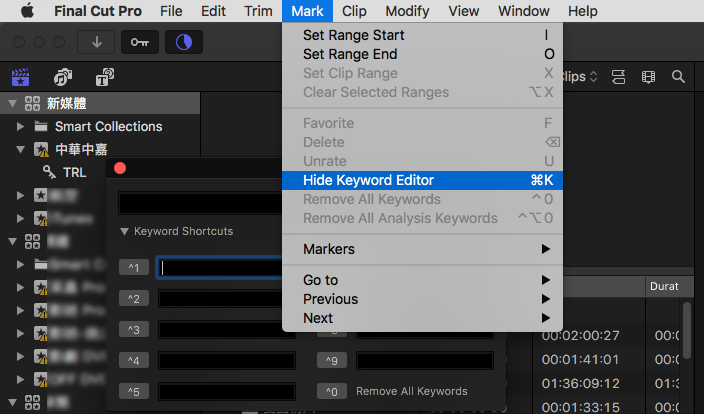Click the ^1 keyword shortcut button
This screenshot has width=704, height=414.
tap(134, 268)
